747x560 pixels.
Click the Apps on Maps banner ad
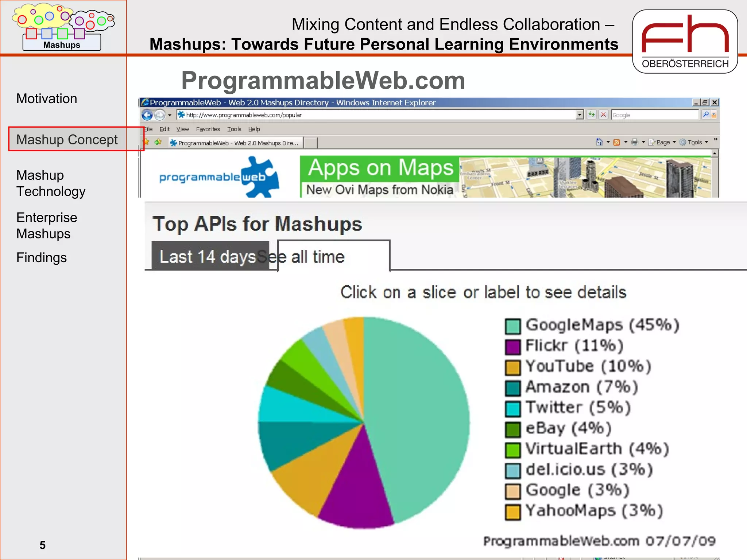[x=505, y=177]
